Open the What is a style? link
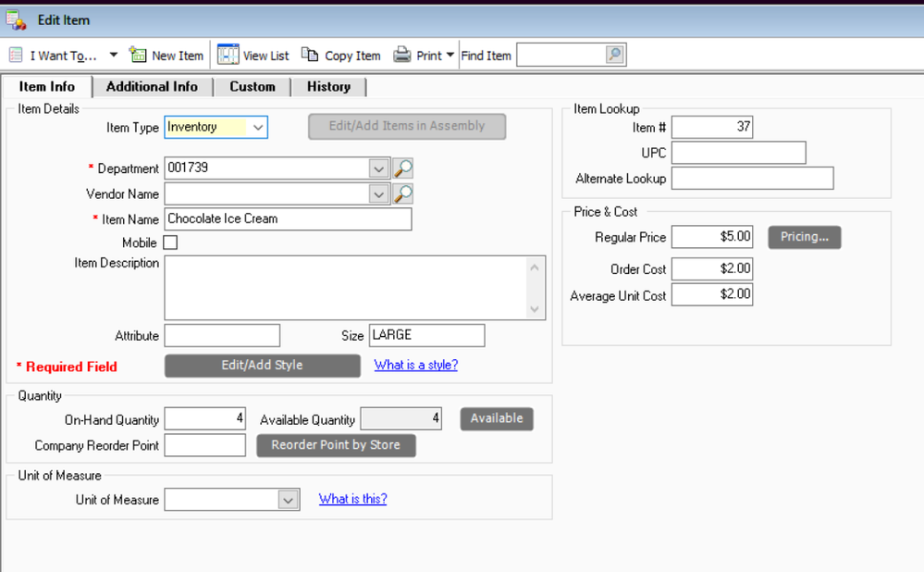924x572 pixels. (x=416, y=365)
